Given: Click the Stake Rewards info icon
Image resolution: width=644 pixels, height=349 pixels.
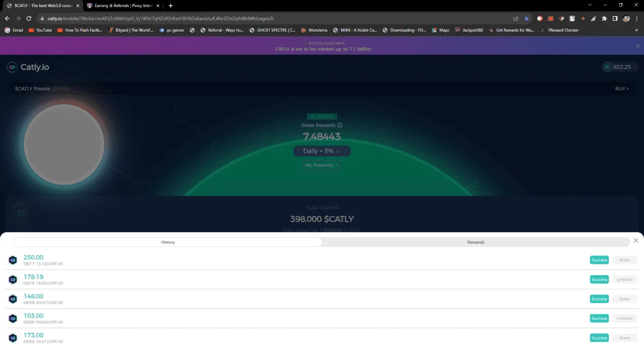Looking at the screenshot, I should [340, 125].
